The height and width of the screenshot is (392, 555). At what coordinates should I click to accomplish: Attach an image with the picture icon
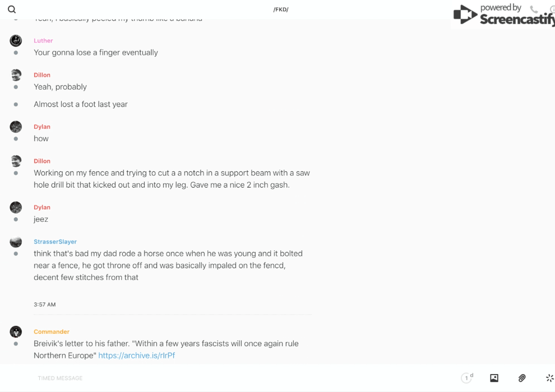pos(494,378)
